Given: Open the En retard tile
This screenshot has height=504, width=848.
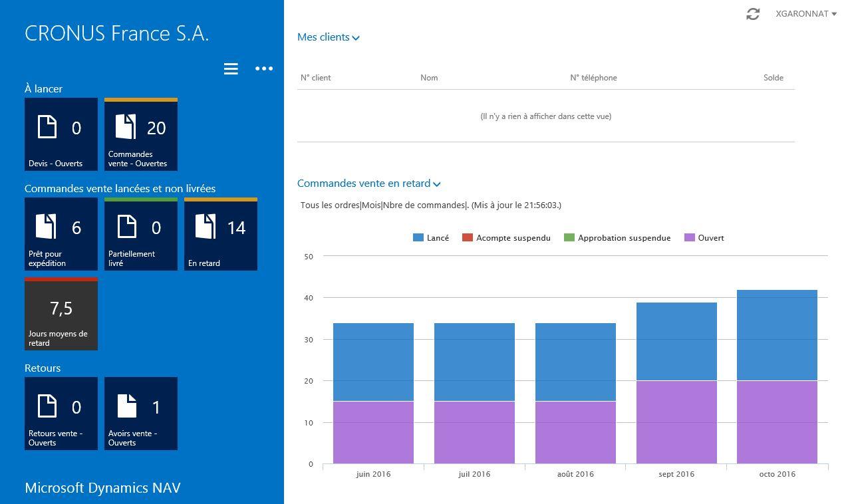Looking at the screenshot, I should point(221,234).
